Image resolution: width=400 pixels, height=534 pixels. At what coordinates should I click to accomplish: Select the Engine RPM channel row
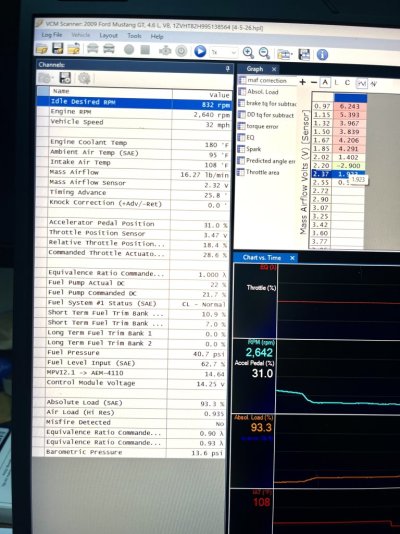[x=134, y=113]
